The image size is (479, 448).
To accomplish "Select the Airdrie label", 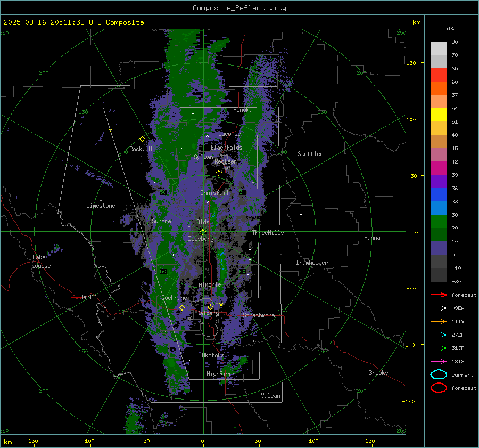I will (x=210, y=284).
